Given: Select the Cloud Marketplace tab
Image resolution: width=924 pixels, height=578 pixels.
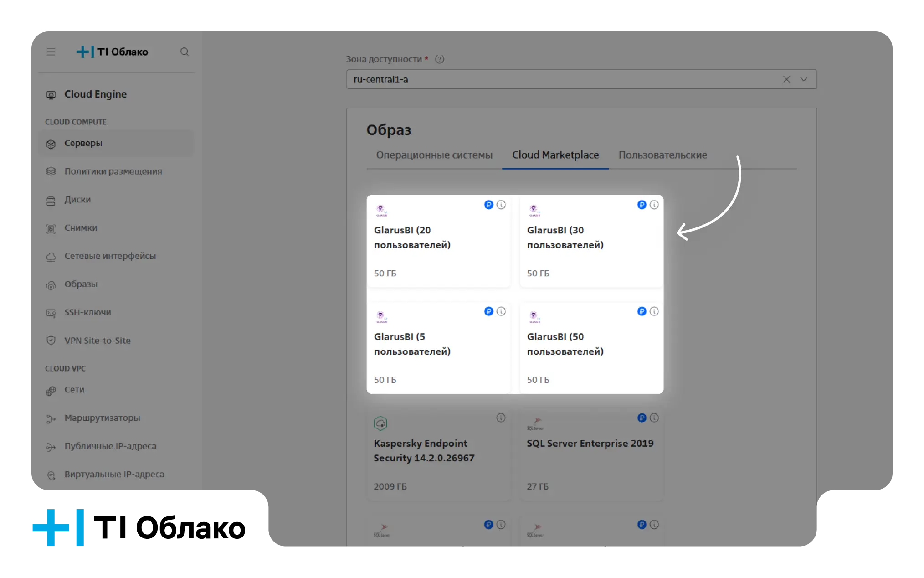Looking at the screenshot, I should coord(555,155).
